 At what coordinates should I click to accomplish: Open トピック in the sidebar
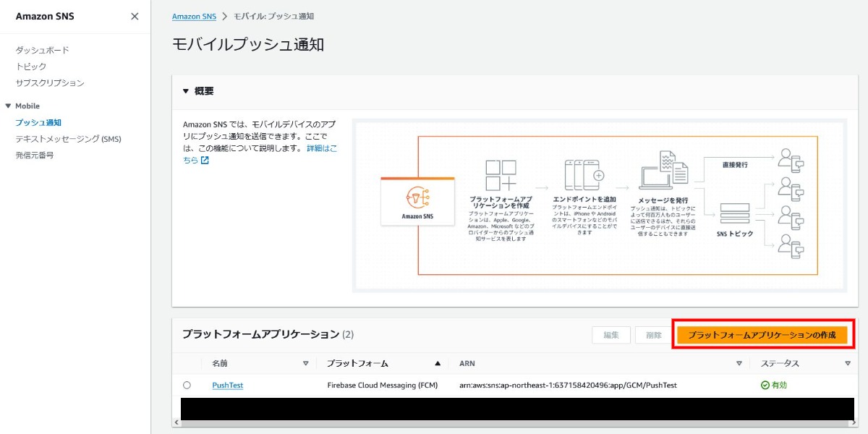coord(31,67)
